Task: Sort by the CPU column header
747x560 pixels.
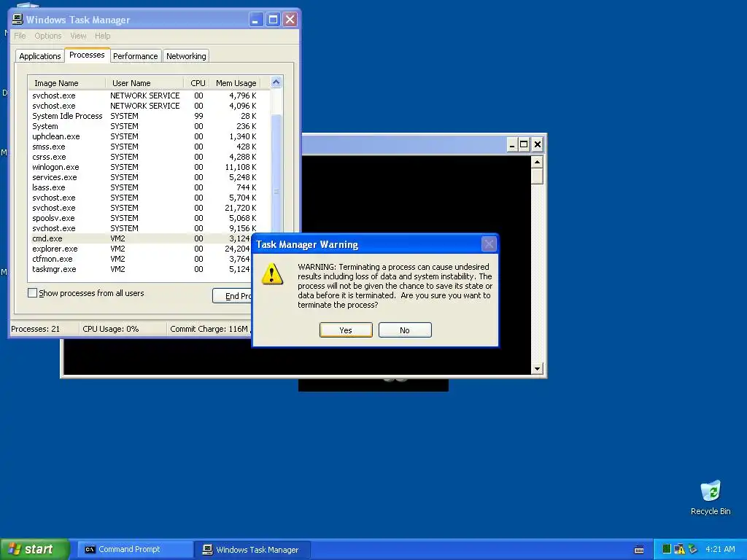Action: pos(197,83)
